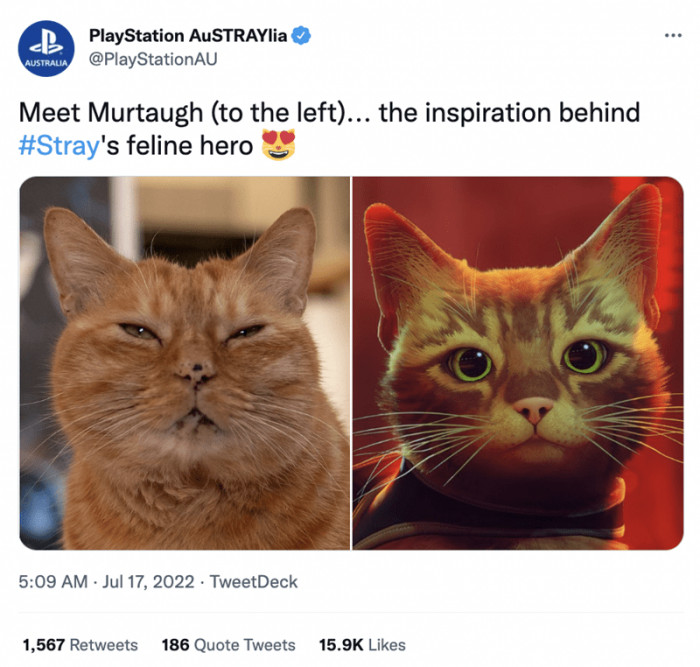This screenshot has height=667, width=700.
Task: Click the #Stray hashtag
Action: (x=58, y=146)
